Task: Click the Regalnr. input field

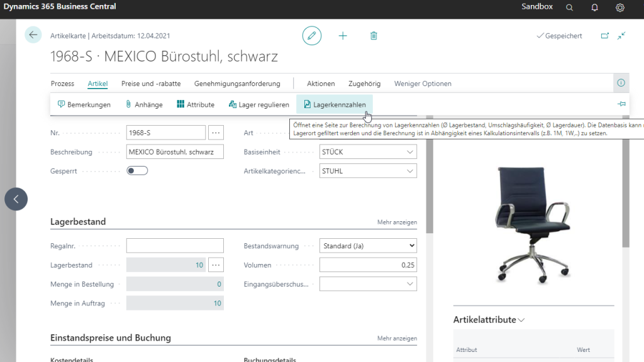Action: click(x=175, y=246)
